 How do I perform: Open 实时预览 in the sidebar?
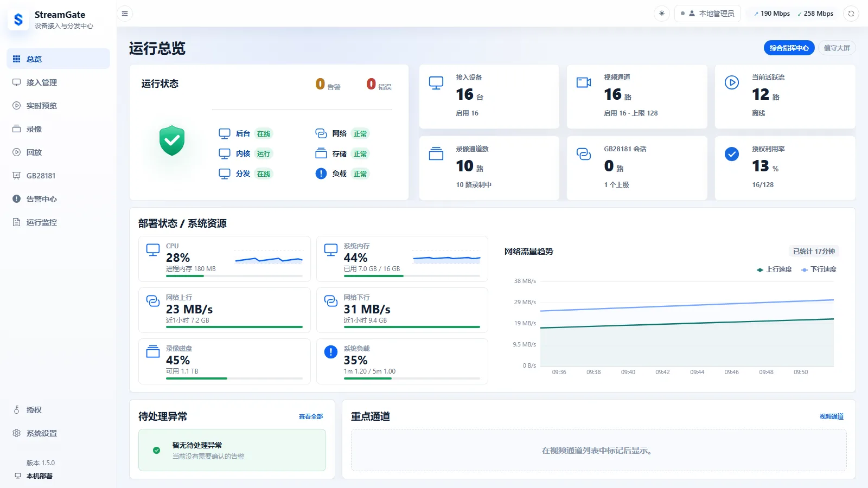[58, 106]
